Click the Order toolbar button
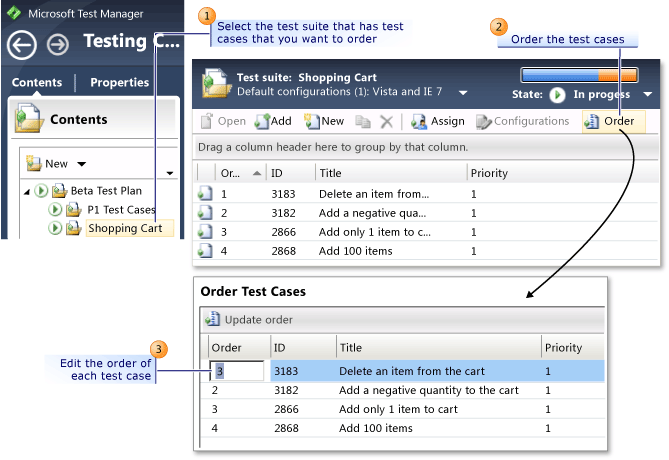This screenshot has height=460, width=669. [x=614, y=121]
